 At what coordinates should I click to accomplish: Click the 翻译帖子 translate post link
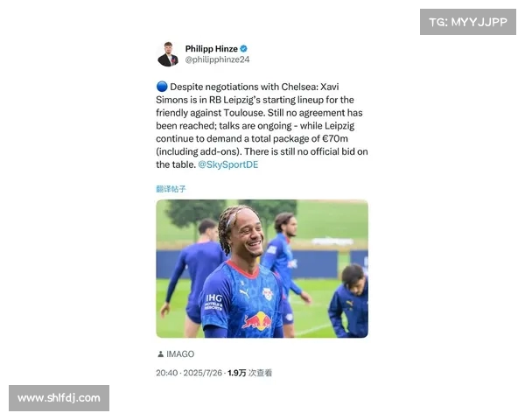(171, 189)
